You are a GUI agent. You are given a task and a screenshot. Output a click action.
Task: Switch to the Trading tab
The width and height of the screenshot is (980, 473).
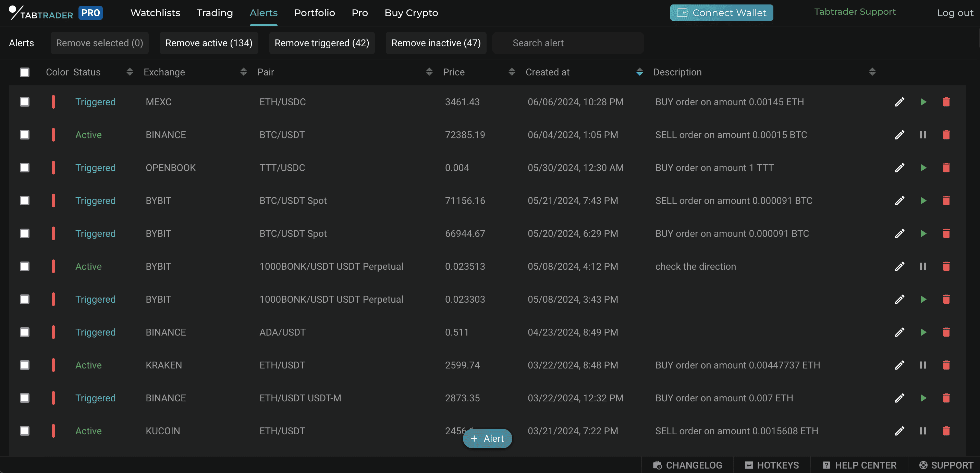point(215,13)
